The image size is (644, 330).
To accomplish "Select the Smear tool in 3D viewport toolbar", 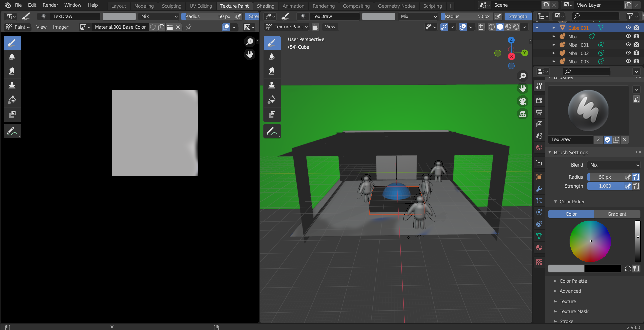I will tap(272, 71).
